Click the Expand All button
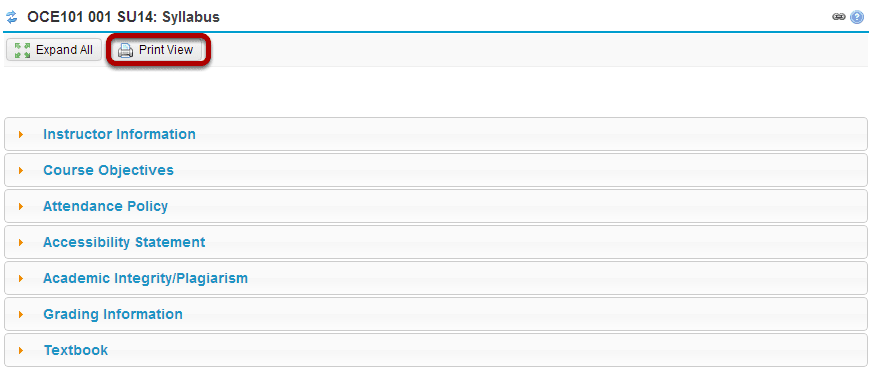879x379 pixels. click(x=53, y=50)
